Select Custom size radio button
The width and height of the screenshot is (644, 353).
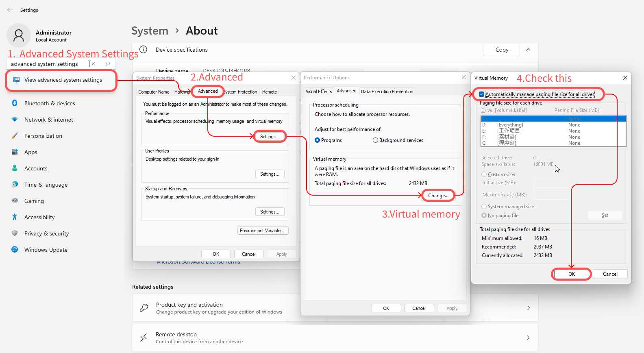(x=484, y=174)
